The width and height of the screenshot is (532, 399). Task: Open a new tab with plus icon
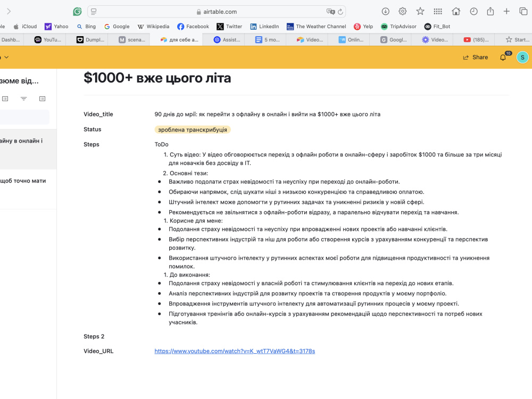pos(506,11)
